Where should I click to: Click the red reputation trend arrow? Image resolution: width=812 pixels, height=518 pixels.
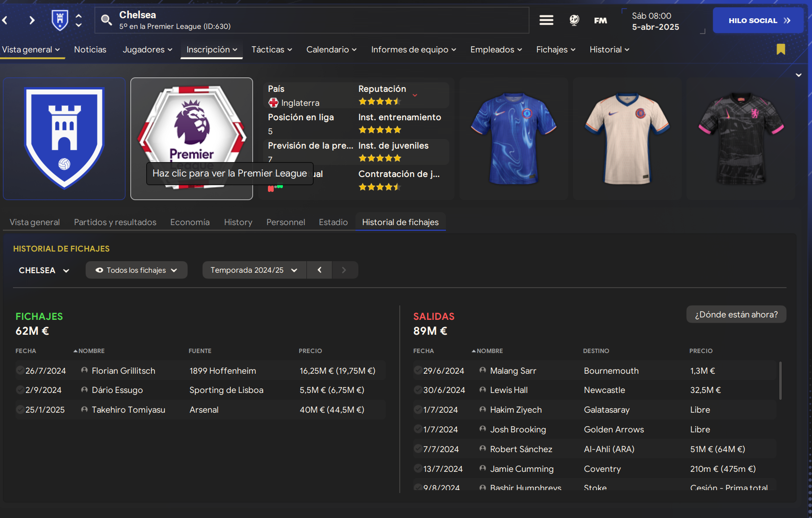[415, 95]
